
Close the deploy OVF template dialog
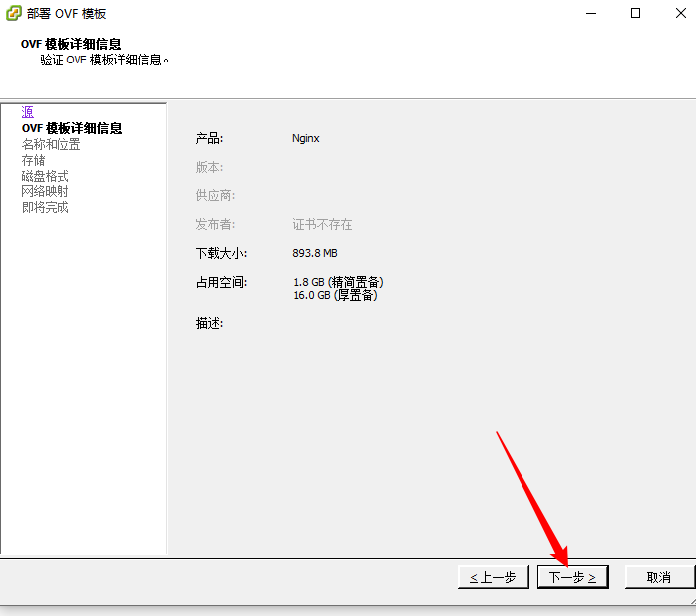click(680, 14)
